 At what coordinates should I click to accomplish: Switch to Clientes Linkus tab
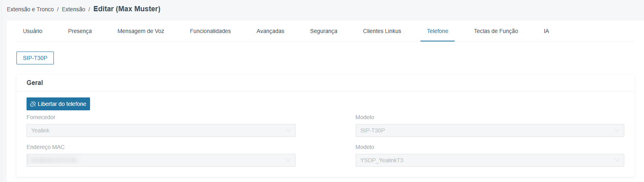(x=382, y=31)
